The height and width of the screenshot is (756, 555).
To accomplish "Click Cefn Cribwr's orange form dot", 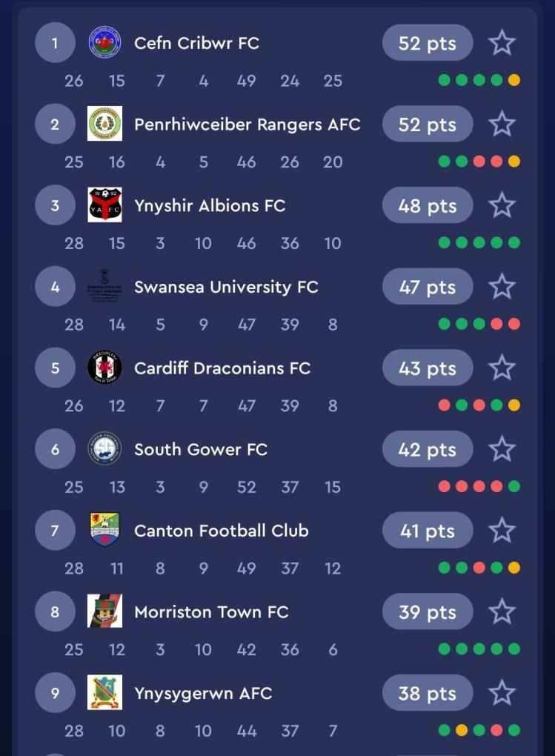I will coord(514,80).
